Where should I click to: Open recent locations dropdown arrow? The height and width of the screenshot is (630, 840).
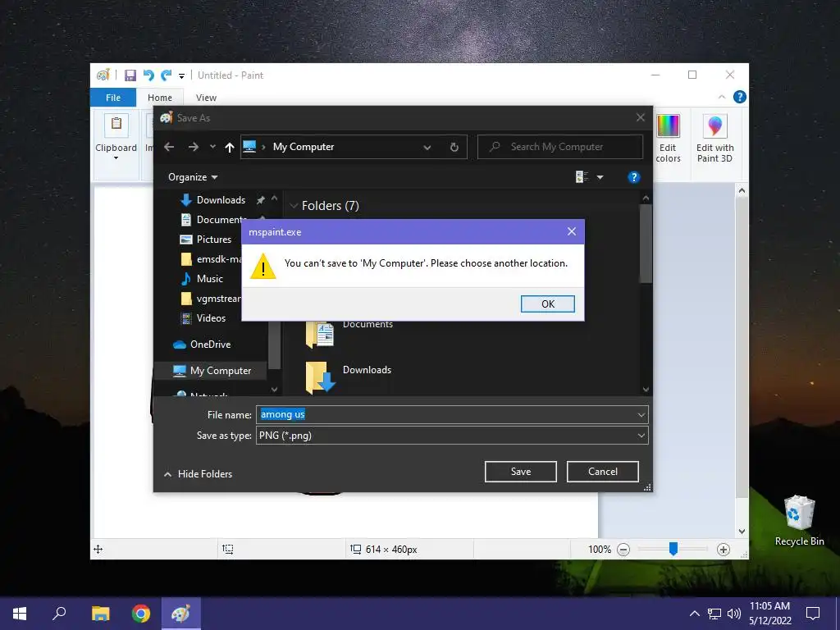pos(212,147)
